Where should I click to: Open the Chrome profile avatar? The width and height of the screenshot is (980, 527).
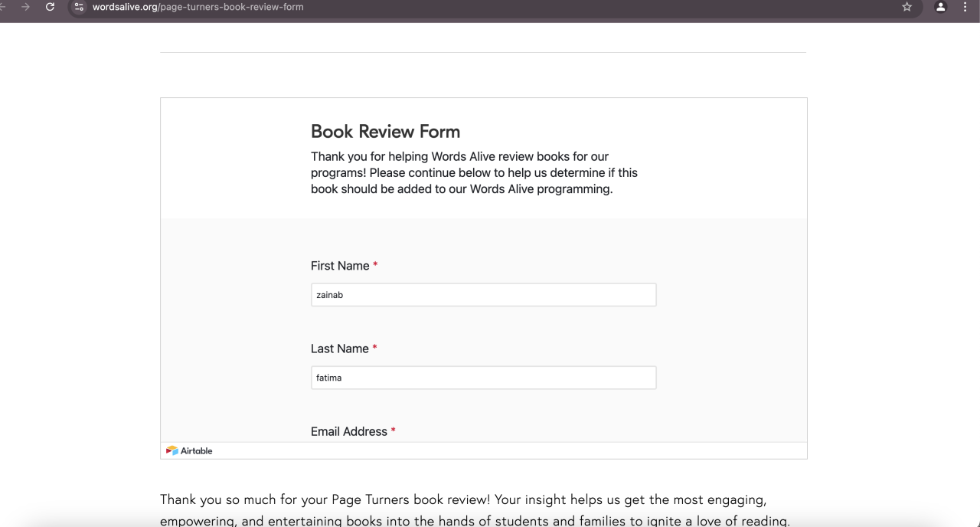tap(941, 7)
